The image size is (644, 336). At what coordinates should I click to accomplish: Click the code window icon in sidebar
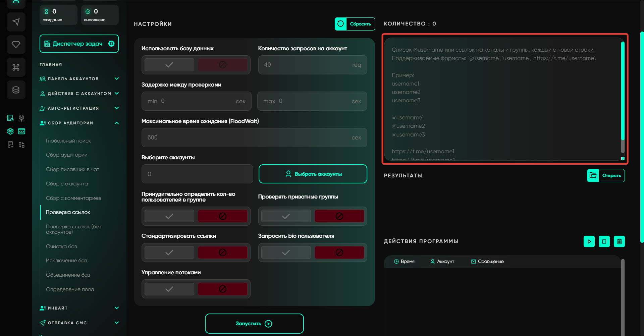point(21,131)
